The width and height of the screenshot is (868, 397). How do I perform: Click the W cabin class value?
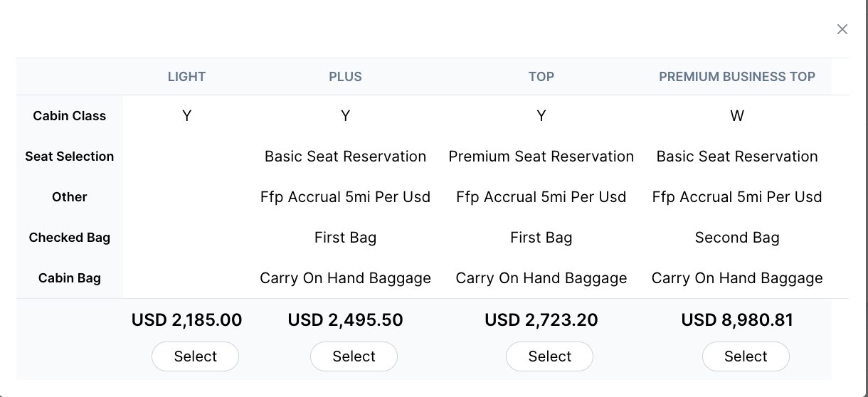click(737, 116)
